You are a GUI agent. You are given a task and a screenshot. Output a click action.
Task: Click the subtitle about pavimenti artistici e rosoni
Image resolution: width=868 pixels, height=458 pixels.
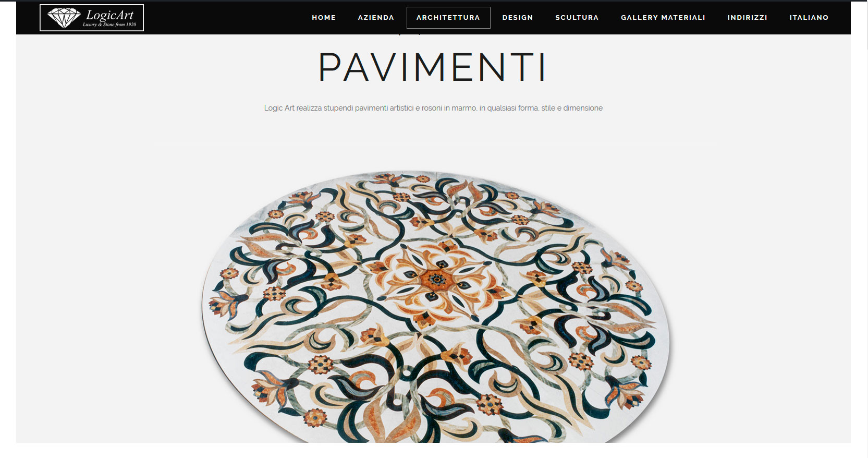pyautogui.click(x=433, y=108)
